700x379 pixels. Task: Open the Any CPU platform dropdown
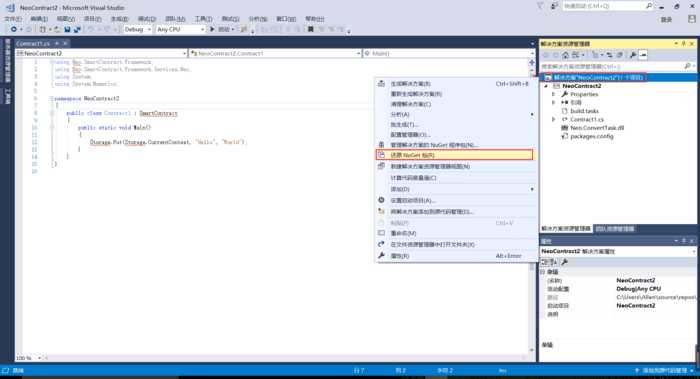(x=180, y=29)
